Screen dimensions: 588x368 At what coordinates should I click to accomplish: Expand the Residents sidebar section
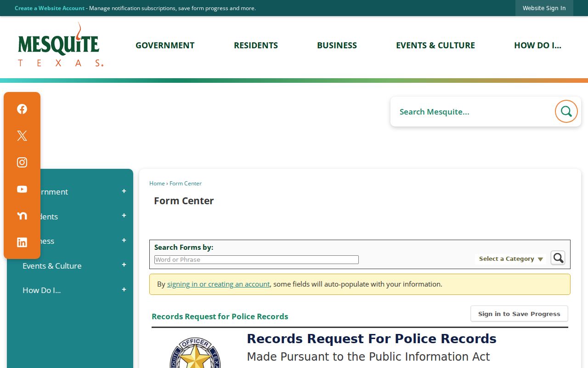pos(124,216)
